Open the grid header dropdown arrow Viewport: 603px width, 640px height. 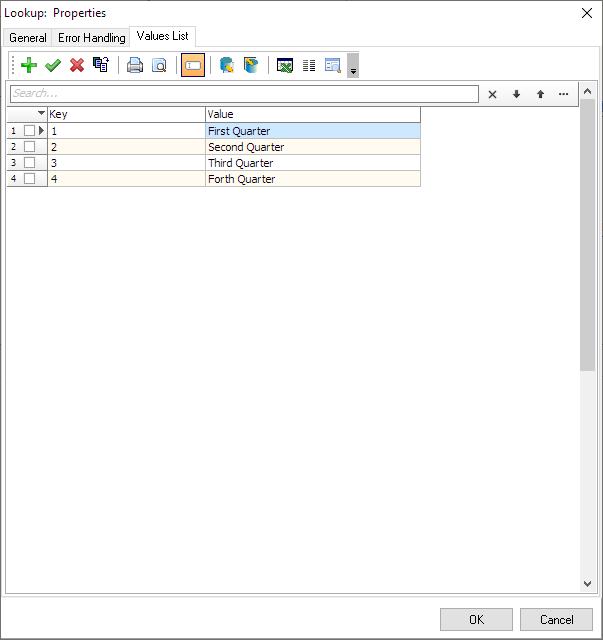click(41, 113)
